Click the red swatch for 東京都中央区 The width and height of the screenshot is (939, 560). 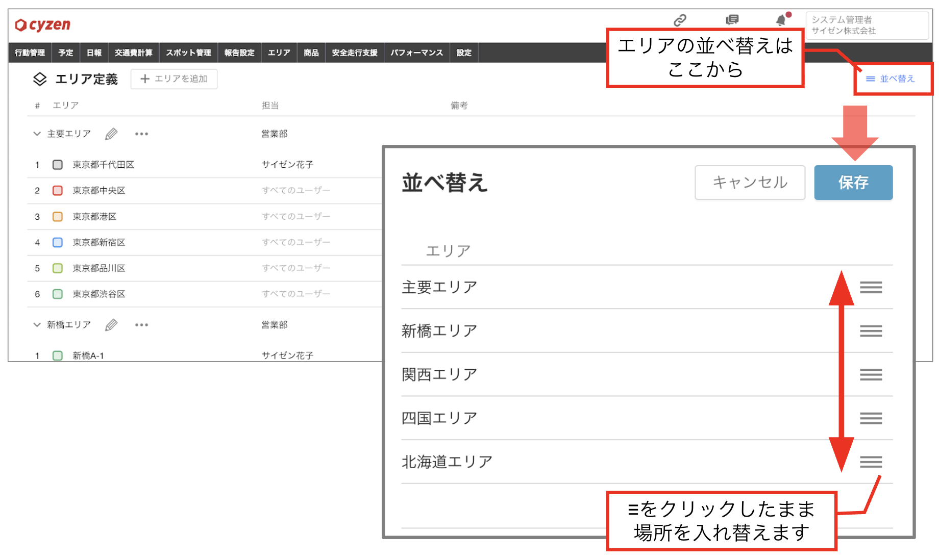[x=58, y=190]
